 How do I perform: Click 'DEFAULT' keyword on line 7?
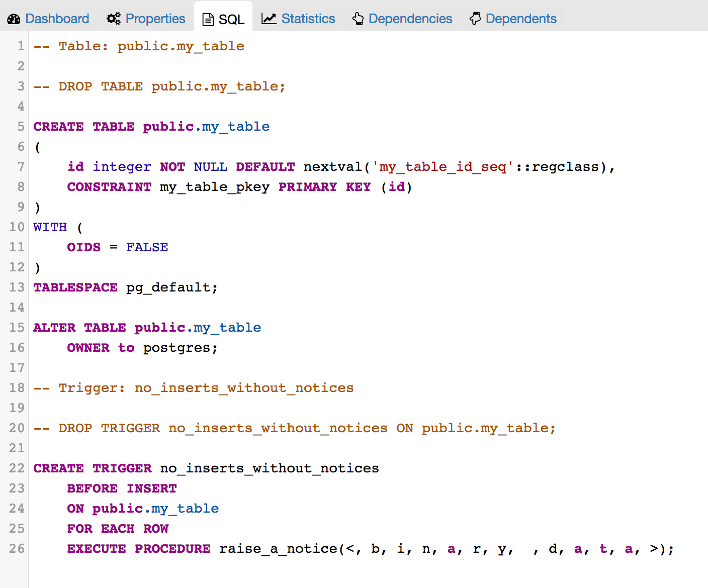coord(265,167)
